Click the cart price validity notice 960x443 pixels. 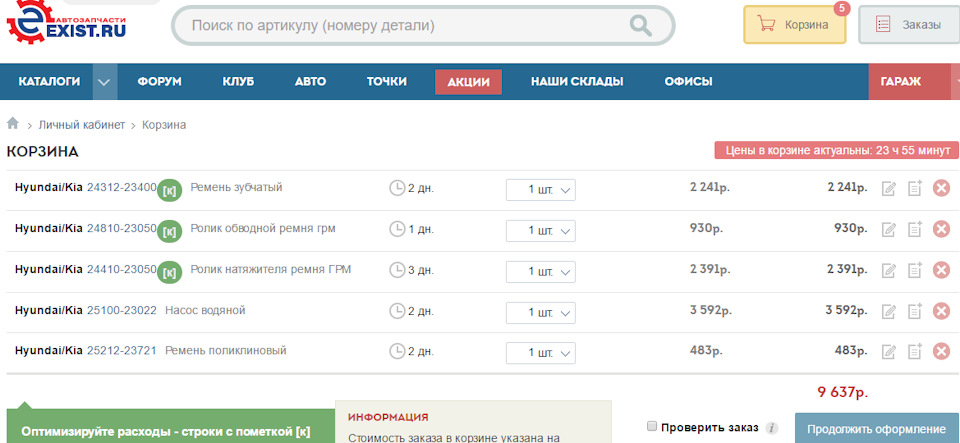(x=836, y=150)
